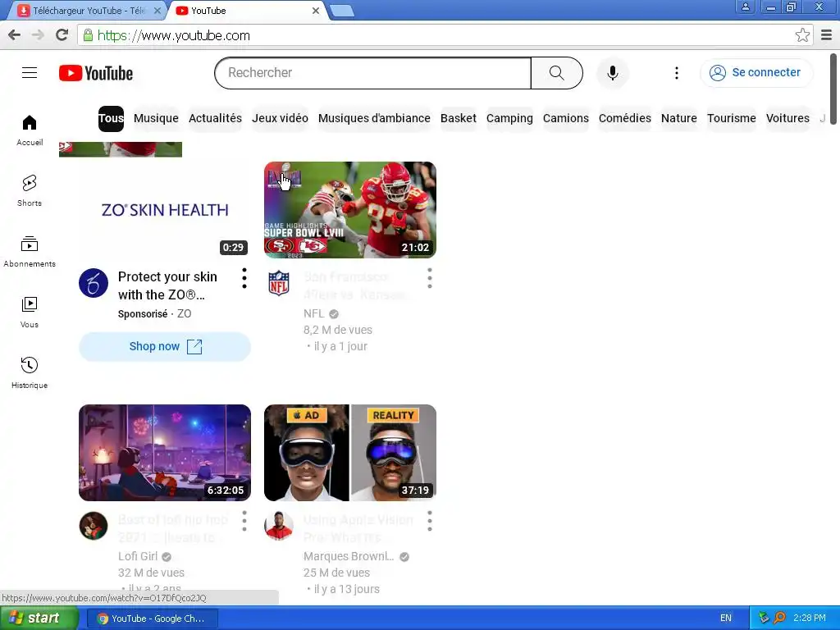Viewport: 840px width, 630px height.
Task: Click the address bar URL
Action: 174,35
